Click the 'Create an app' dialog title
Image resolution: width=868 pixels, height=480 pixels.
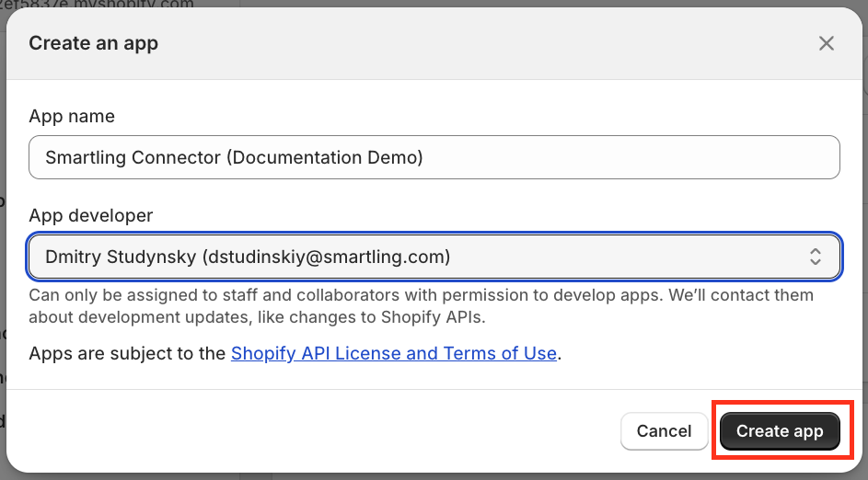[x=94, y=43]
